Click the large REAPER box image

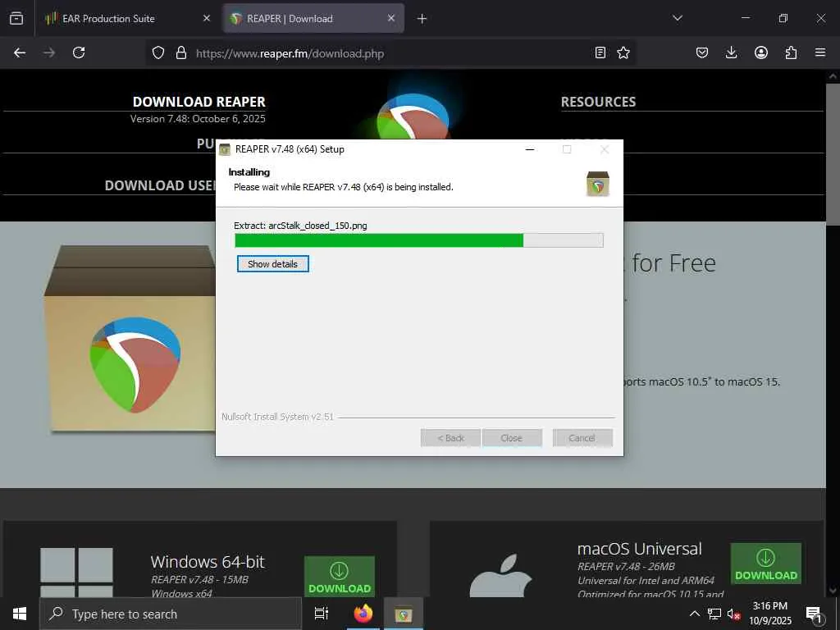point(130,339)
